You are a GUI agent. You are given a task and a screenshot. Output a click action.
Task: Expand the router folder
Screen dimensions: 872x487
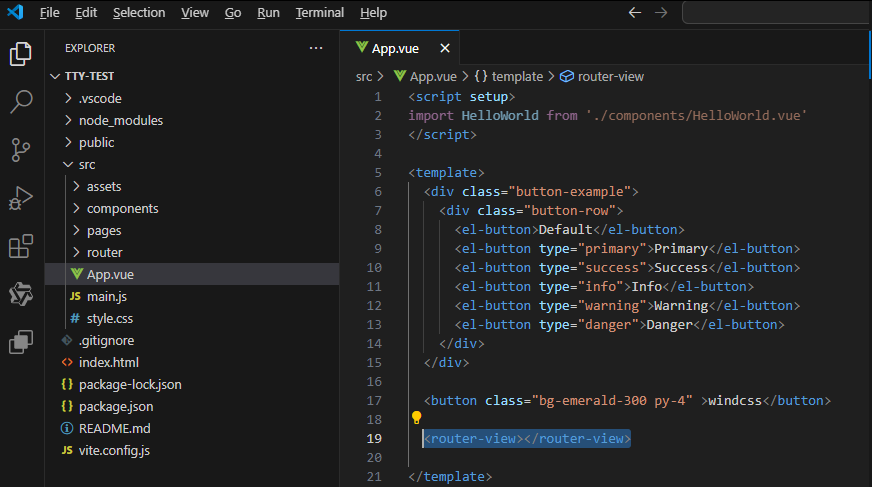tap(76, 252)
